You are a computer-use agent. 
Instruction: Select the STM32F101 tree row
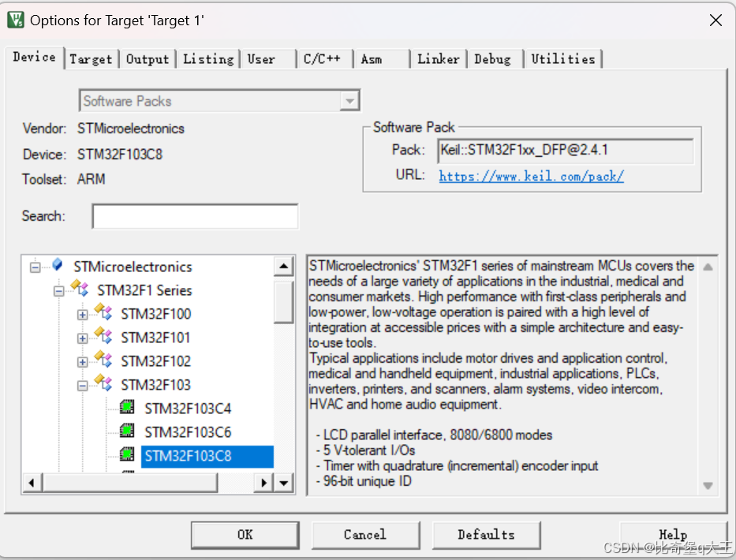155,338
